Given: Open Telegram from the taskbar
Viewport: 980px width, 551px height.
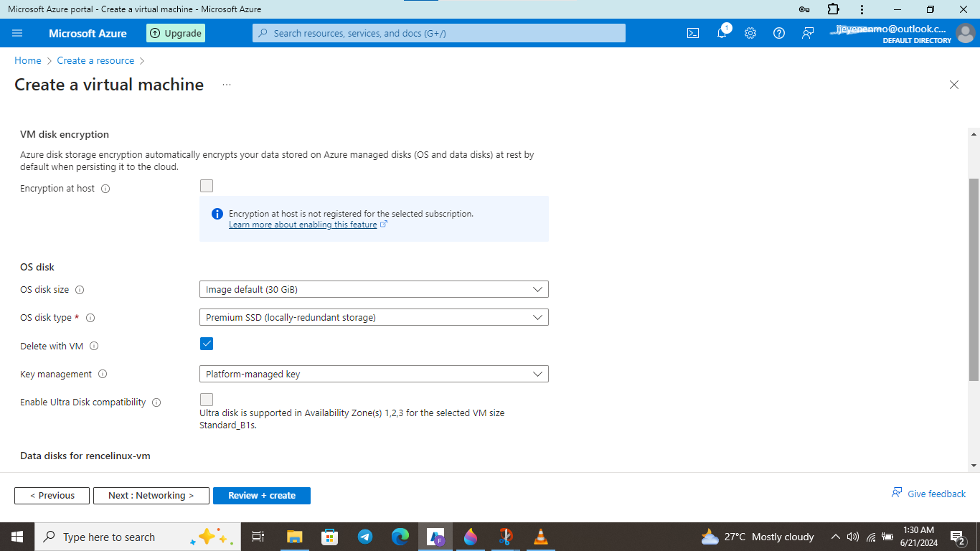Looking at the screenshot, I should pyautogui.click(x=364, y=537).
